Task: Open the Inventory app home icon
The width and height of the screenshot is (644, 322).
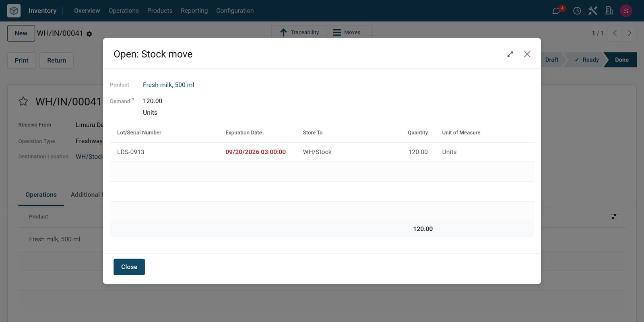Action: click(14, 10)
